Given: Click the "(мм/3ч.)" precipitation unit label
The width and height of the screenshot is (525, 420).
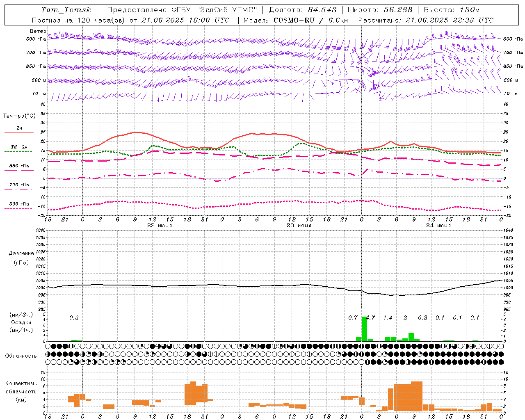Looking at the screenshot, I should pos(21,315).
